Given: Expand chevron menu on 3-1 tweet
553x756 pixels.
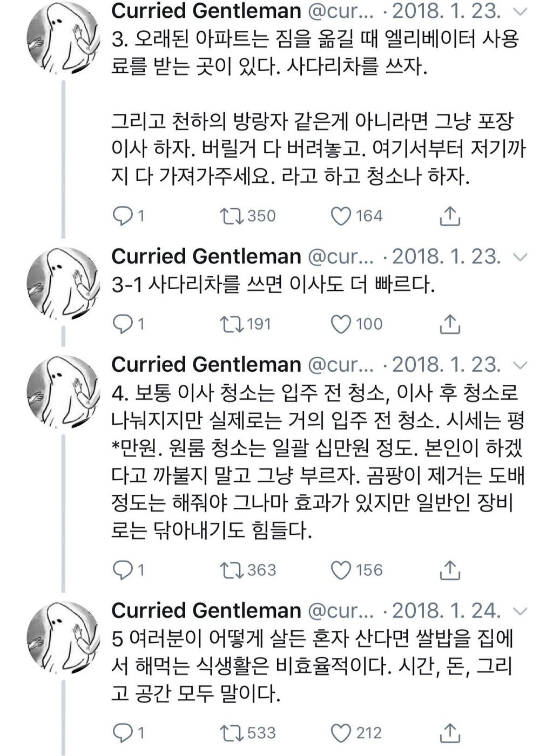Looking at the screenshot, I should point(520,257).
